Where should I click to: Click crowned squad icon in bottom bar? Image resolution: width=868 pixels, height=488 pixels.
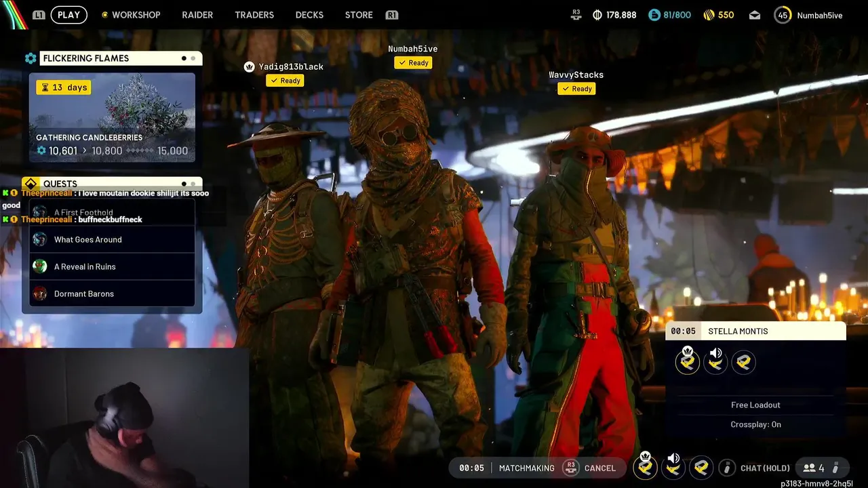pyautogui.click(x=646, y=467)
